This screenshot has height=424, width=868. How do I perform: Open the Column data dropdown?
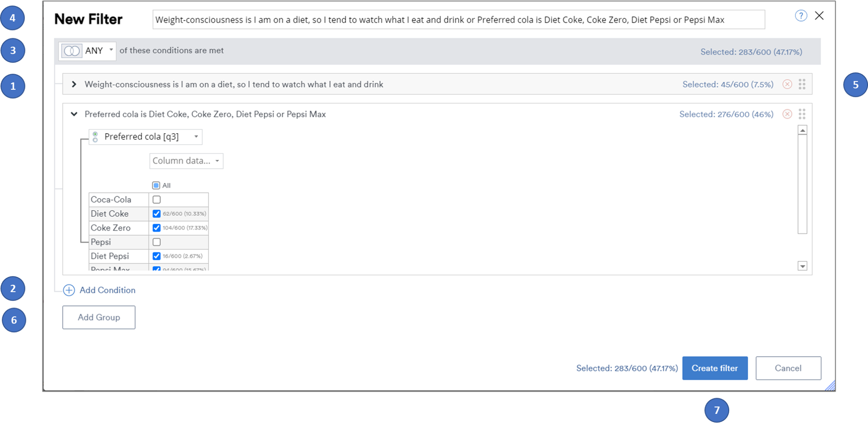point(186,161)
